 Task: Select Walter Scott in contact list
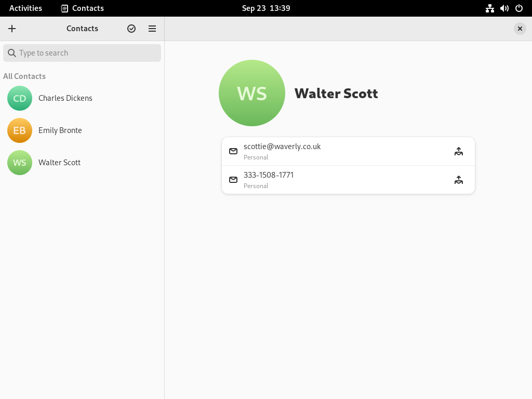pyautogui.click(x=82, y=163)
